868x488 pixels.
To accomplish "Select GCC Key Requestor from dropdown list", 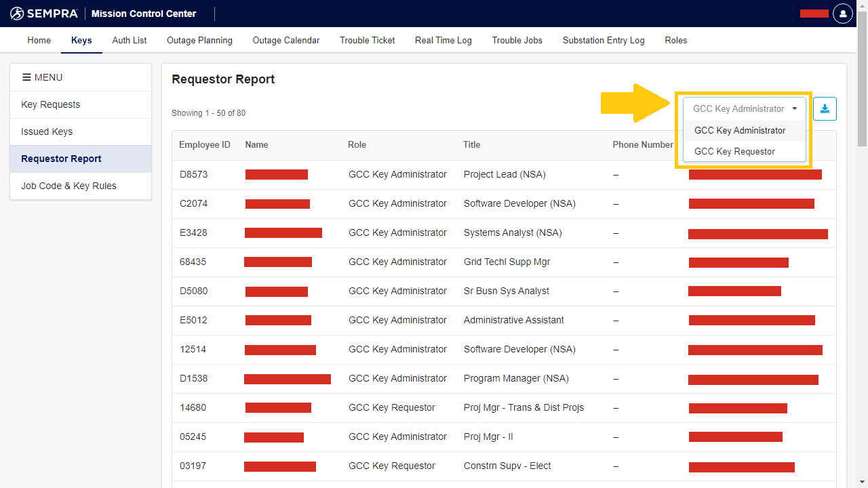I will click(x=734, y=152).
